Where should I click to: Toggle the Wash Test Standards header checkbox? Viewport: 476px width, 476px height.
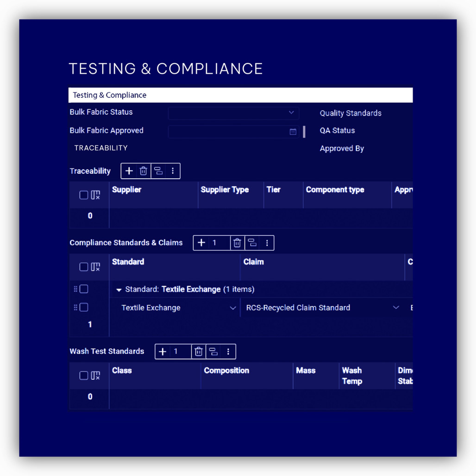(84, 376)
